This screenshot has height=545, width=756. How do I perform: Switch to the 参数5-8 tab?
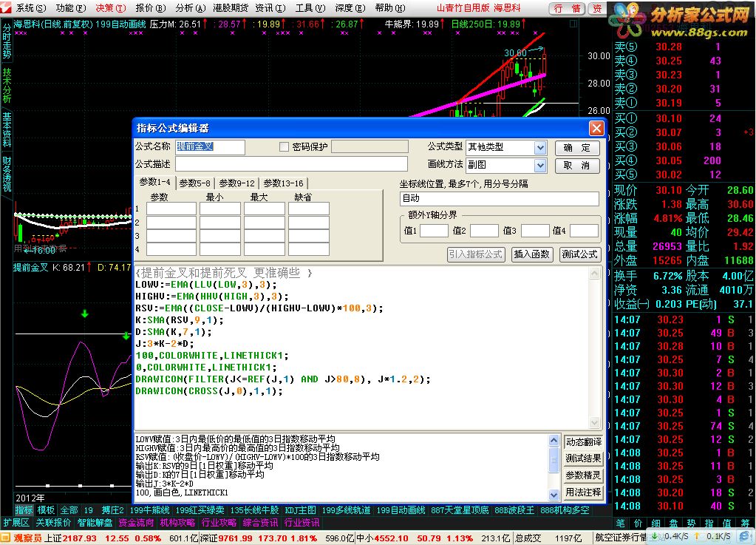point(195,183)
